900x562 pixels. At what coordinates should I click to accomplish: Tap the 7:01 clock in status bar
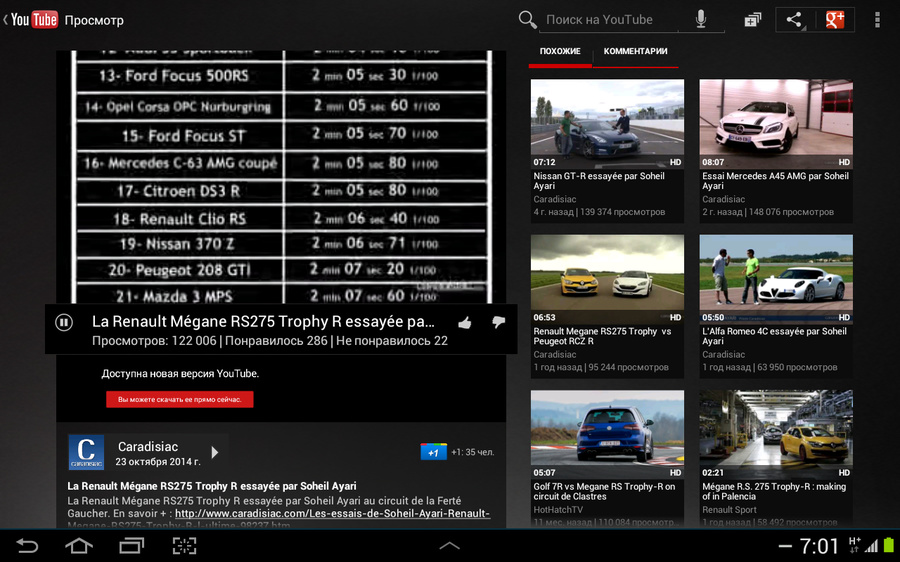pyautogui.click(x=819, y=545)
